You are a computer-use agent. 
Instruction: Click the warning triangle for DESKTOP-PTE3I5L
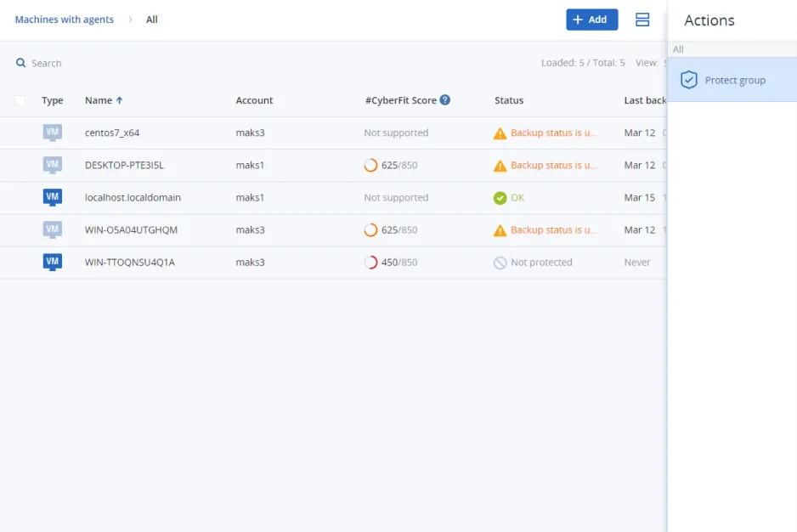click(x=500, y=166)
